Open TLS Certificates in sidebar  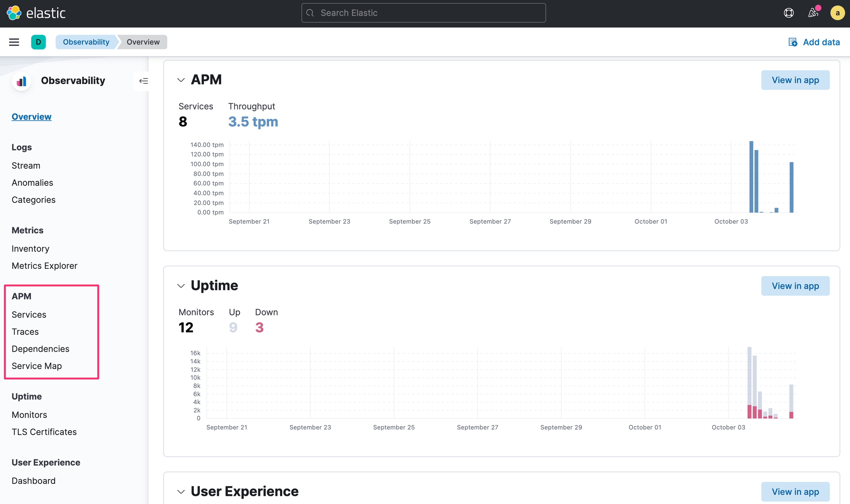[44, 432]
